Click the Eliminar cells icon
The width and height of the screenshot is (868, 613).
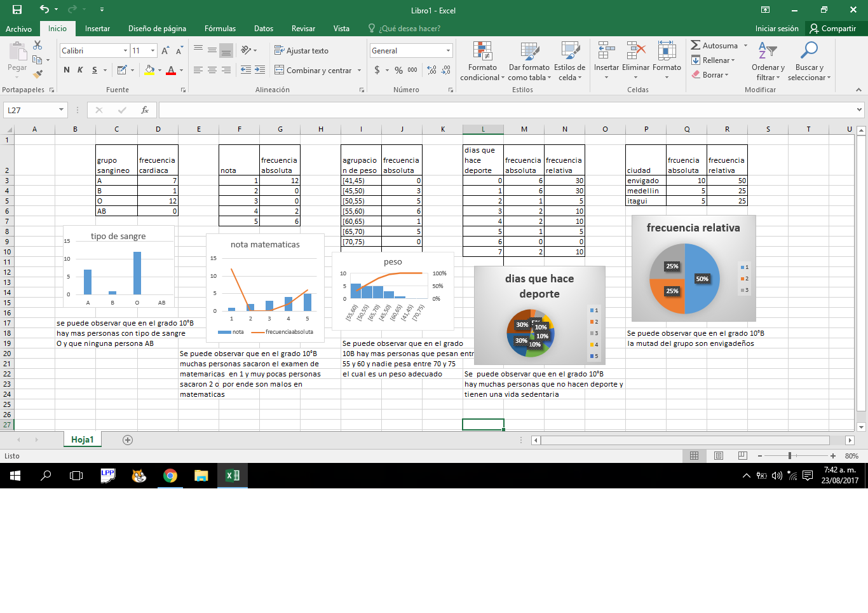[x=634, y=62]
